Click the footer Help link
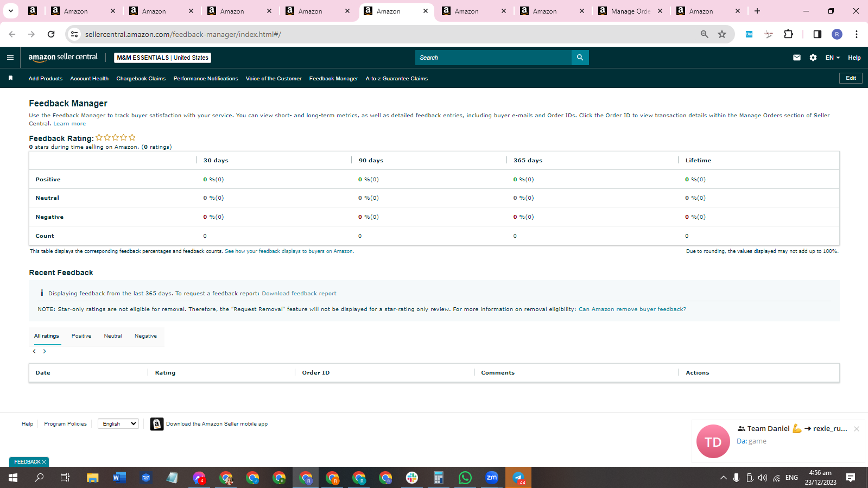This screenshot has height=488, width=868. click(27, 424)
